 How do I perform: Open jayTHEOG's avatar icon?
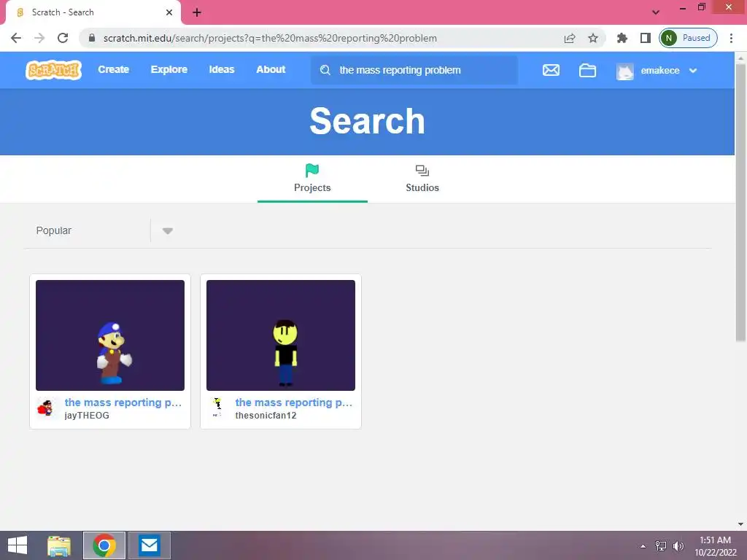45,408
